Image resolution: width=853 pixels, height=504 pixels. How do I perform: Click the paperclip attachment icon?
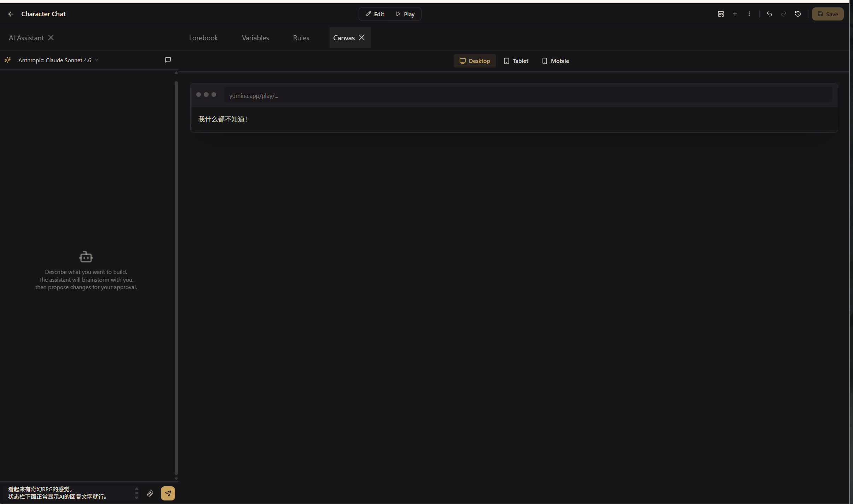coord(150,493)
